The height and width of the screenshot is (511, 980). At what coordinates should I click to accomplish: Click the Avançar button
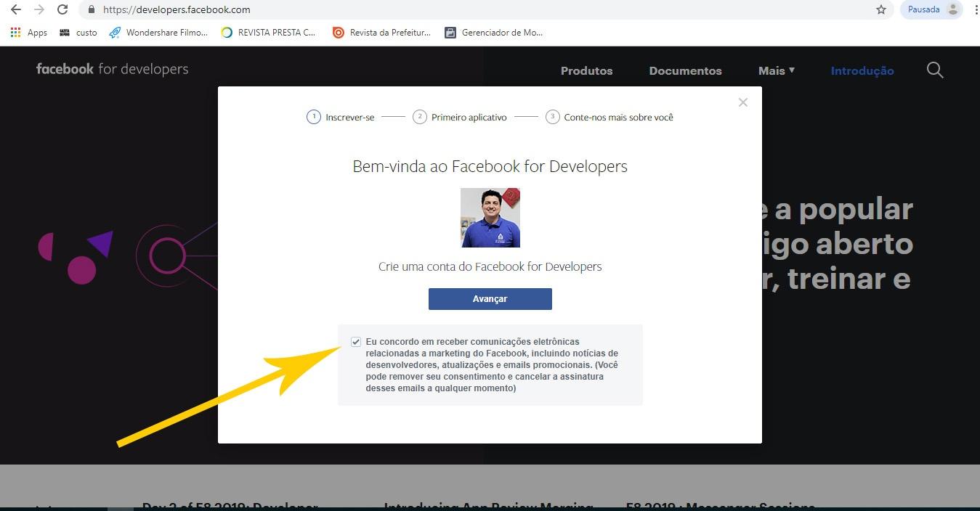[490, 299]
